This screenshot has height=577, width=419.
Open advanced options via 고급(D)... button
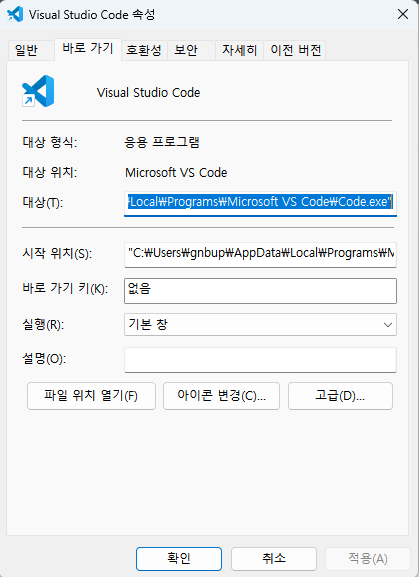[340, 396]
